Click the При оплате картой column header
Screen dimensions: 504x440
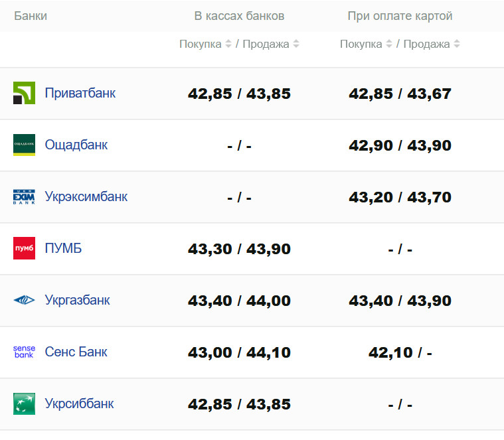[400, 16]
